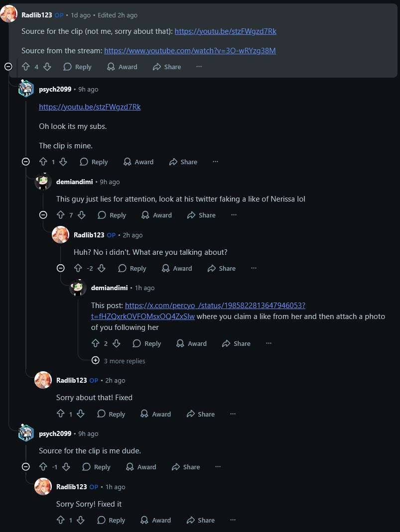Share the "Sorry about that! Fixed" comment
Viewport: 400px width, 532px height.
click(200, 414)
